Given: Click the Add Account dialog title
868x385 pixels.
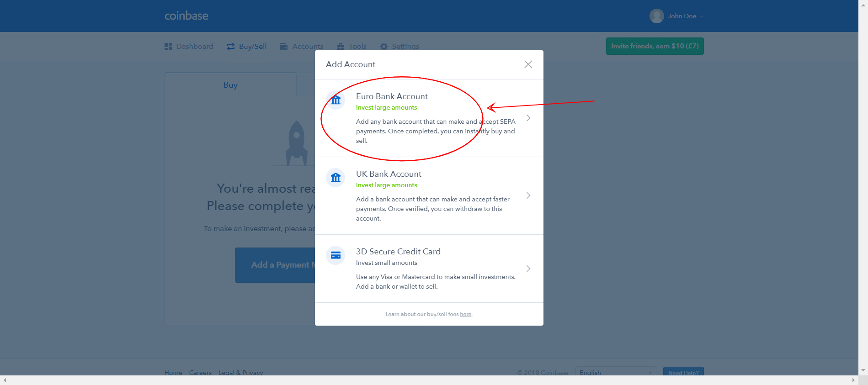Looking at the screenshot, I should (351, 64).
